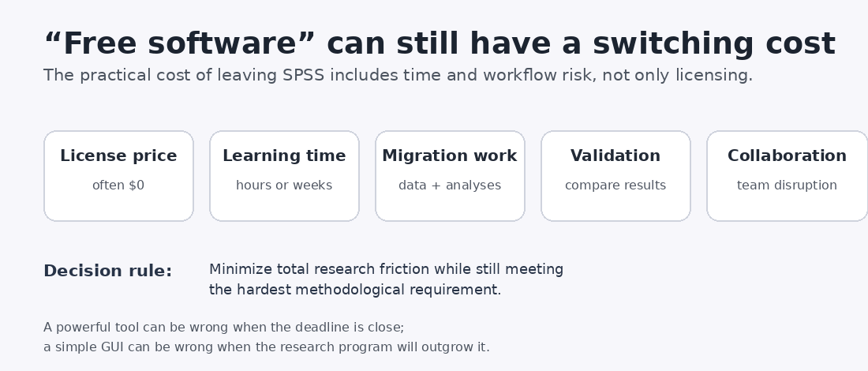Click the 'team disruption' caption

(787, 185)
